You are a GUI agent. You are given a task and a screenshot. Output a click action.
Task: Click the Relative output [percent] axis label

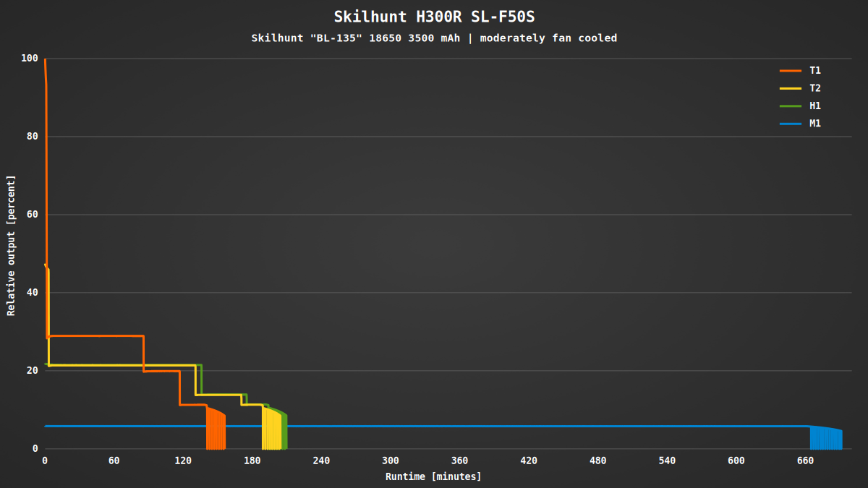coord(11,246)
